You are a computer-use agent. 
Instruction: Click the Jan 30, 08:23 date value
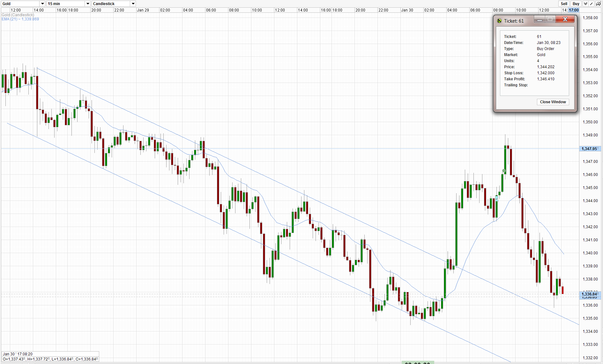pos(548,43)
